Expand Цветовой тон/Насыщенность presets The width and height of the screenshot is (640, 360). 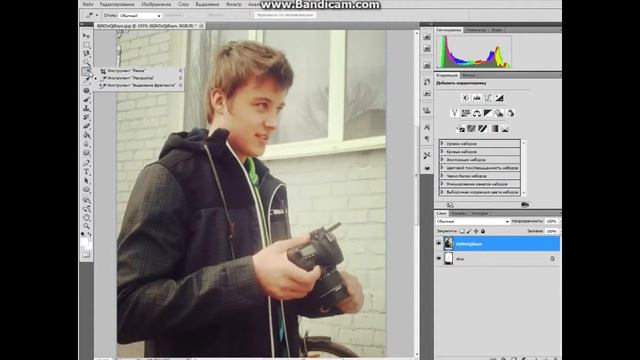442,168
